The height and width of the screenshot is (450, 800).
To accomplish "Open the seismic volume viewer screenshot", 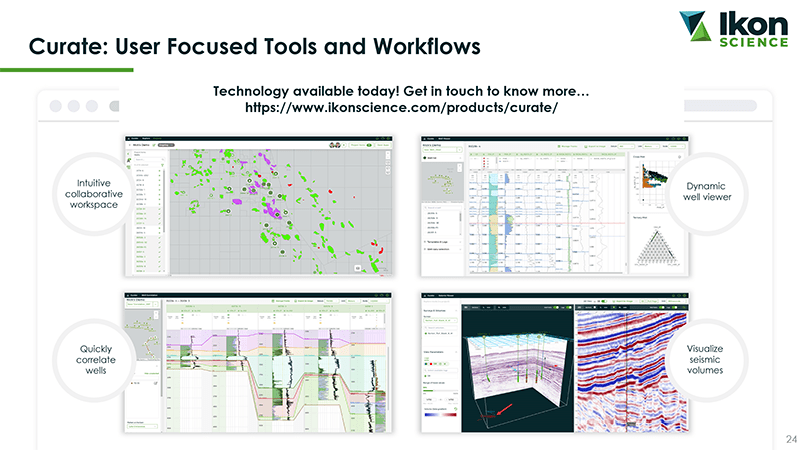I will [x=555, y=362].
